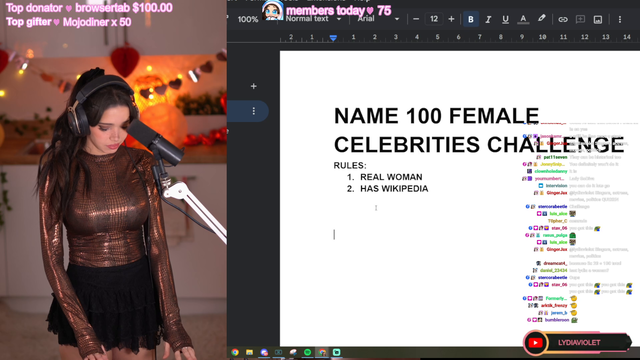Click the NAME 100 FEMALE heading line
640x360 pixels.
pyautogui.click(x=436, y=116)
